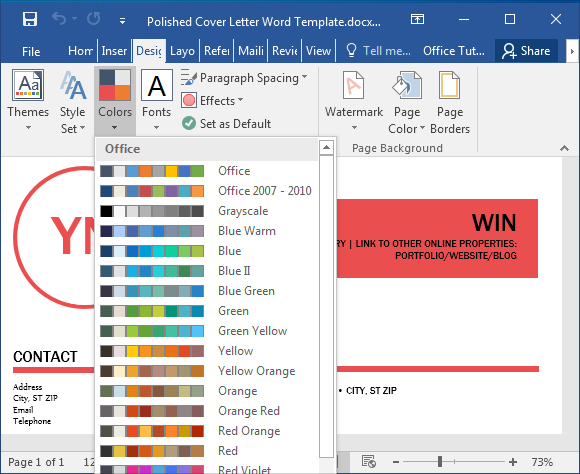Save the document with the floppy disk icon

pos(30,19)
